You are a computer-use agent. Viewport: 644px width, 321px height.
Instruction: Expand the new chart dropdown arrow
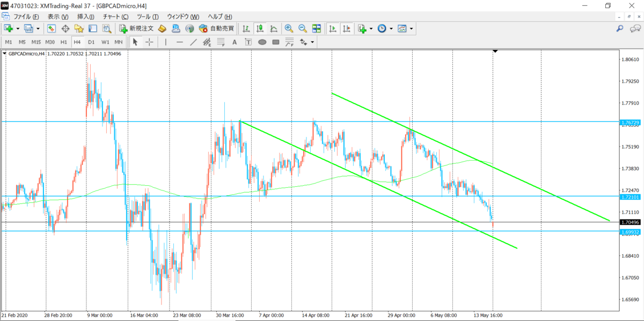coord(18,28)
